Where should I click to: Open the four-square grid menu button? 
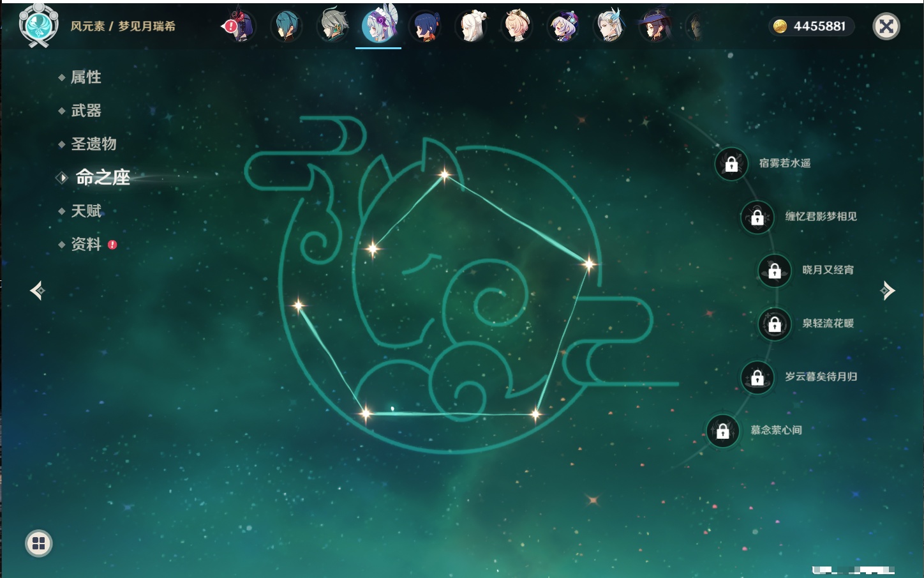39,544
